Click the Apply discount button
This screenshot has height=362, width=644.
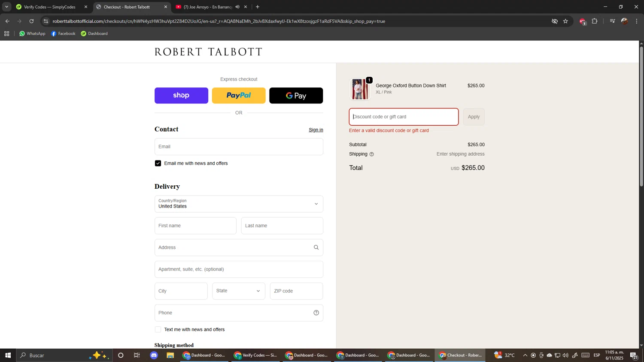pos(474,117)
